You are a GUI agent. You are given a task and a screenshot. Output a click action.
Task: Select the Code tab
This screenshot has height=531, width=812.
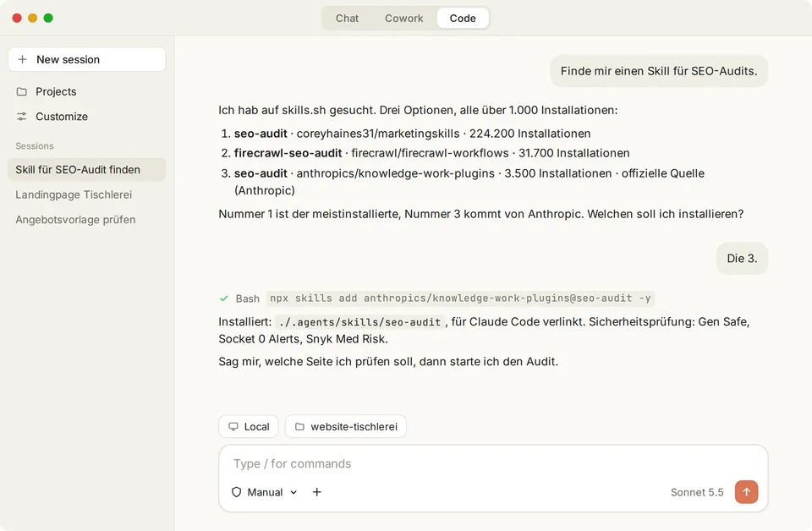pyautogui.click(x=463, y=18)
